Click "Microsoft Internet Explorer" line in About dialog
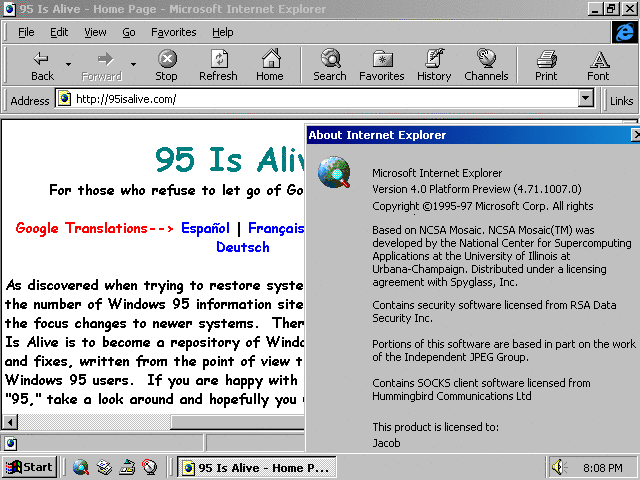 (437, 173)
